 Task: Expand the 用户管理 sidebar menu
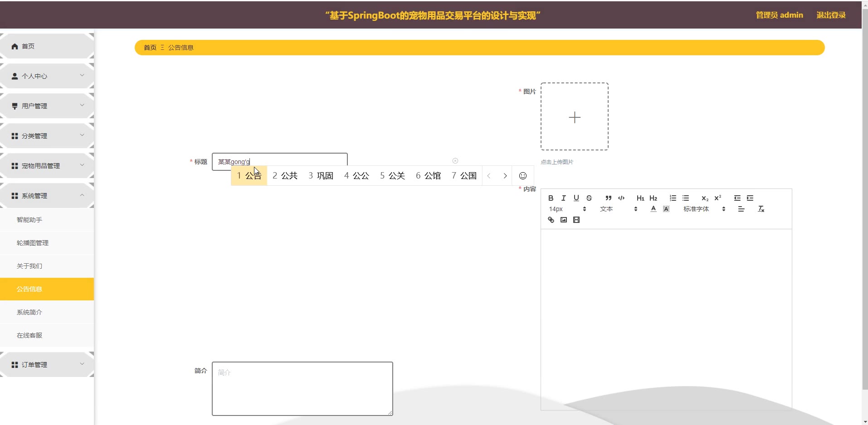click(47, 106)
